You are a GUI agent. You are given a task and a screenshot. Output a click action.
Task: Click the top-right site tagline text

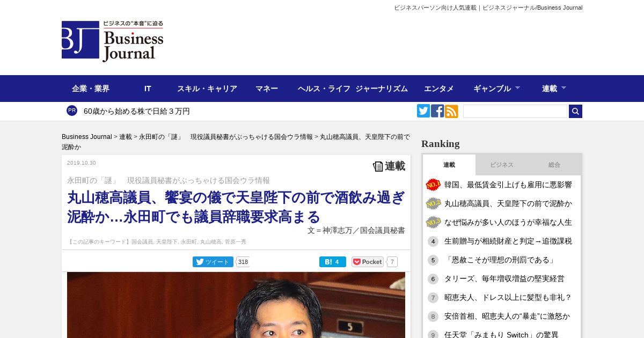point(488,8)
